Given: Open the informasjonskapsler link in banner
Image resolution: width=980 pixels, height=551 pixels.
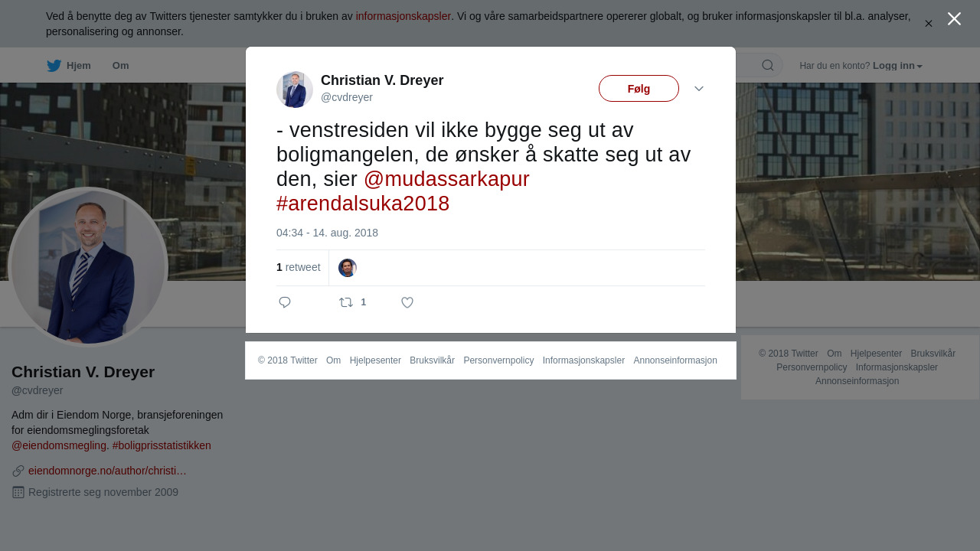Looking at the screenshot, I should coord(403,16).
